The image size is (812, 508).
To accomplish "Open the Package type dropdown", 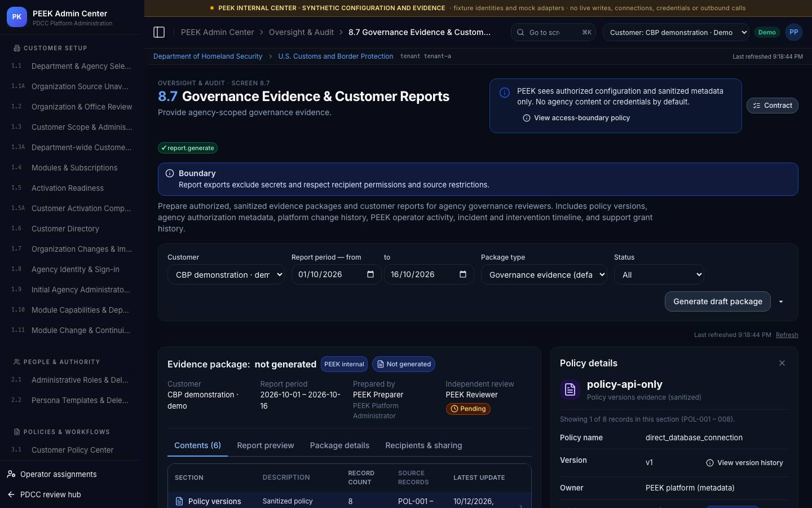I will [x=544, y=274].
